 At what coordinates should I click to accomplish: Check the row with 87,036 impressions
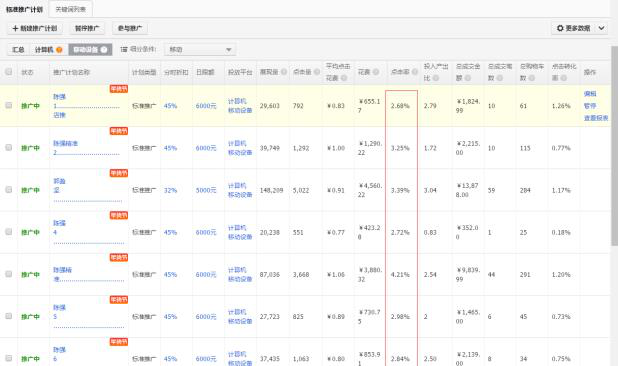[x=8, y=274]
